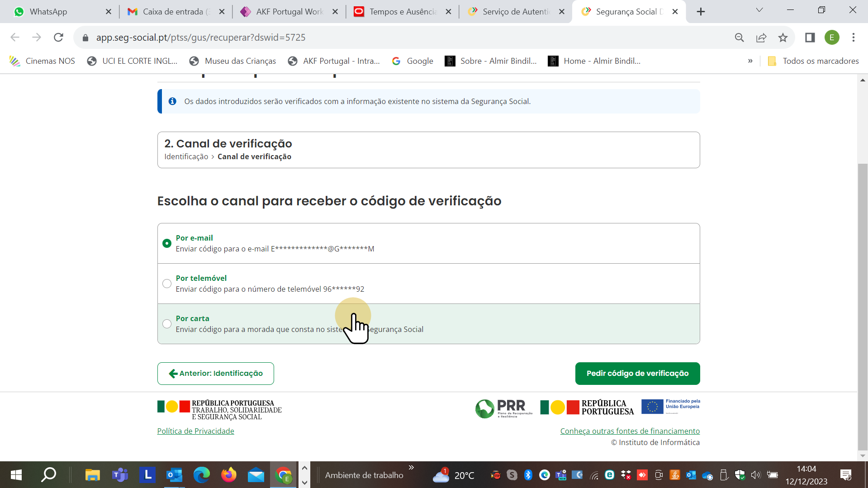Select the Por e-mail verification option
The height and width of the screenshot is (488, 868).
click(x=166, y=243)
